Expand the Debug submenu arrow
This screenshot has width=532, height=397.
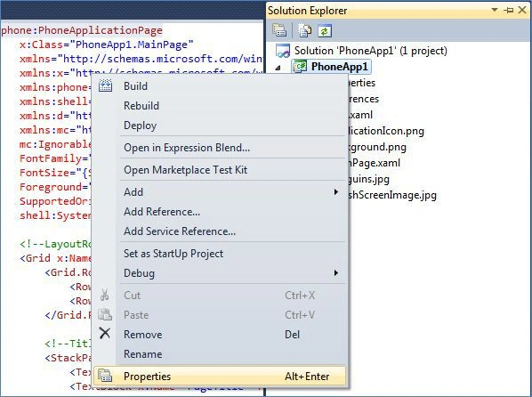click(336, 272)
